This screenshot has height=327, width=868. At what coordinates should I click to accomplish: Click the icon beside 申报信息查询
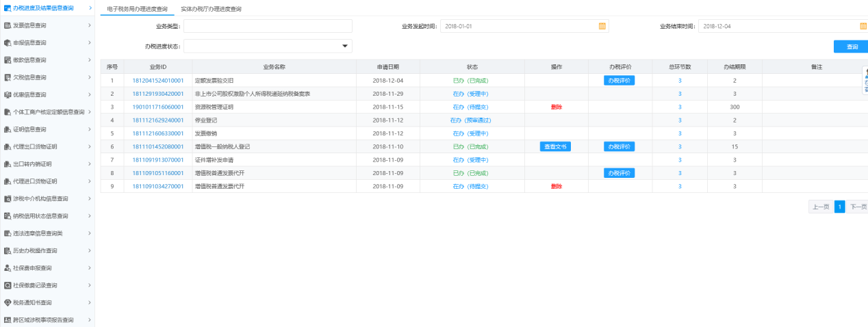point(8,42)
